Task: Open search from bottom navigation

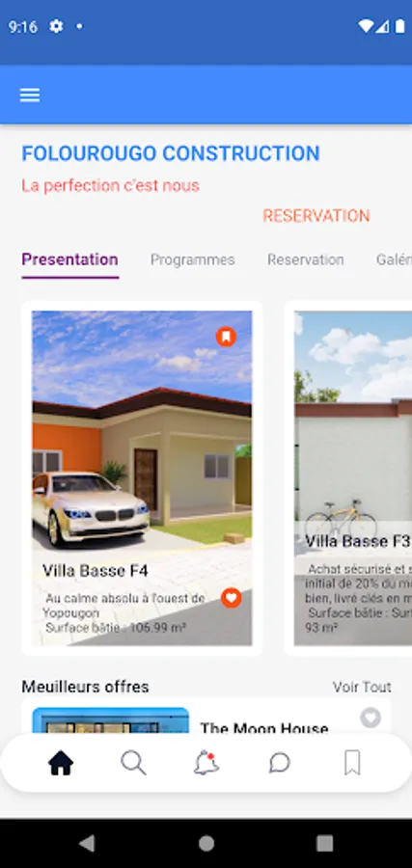Action: (133, 764)
